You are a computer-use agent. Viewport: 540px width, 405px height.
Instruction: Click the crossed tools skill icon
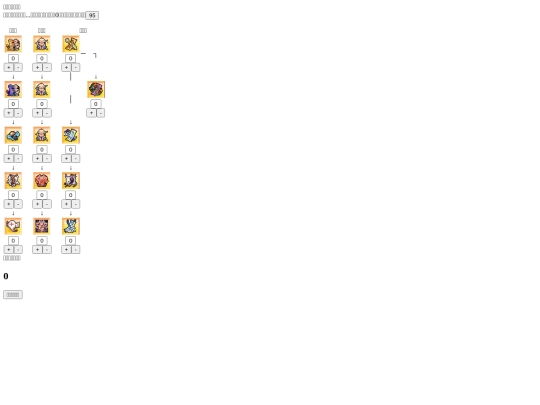pyautogui.click(x=71, y=44)
